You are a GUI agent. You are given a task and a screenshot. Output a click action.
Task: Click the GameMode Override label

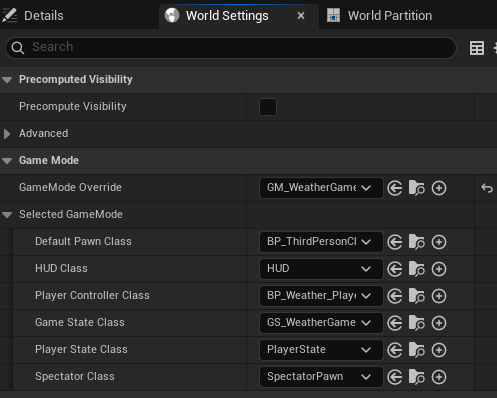tap(70, 187)
